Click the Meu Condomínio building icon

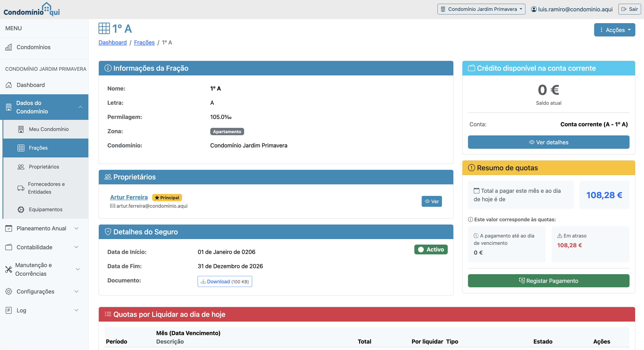21,129
